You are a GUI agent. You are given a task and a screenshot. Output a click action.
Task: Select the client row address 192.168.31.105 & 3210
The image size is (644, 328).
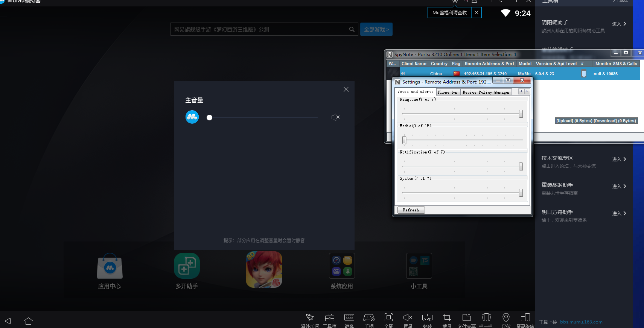click(x=485, y=74)
